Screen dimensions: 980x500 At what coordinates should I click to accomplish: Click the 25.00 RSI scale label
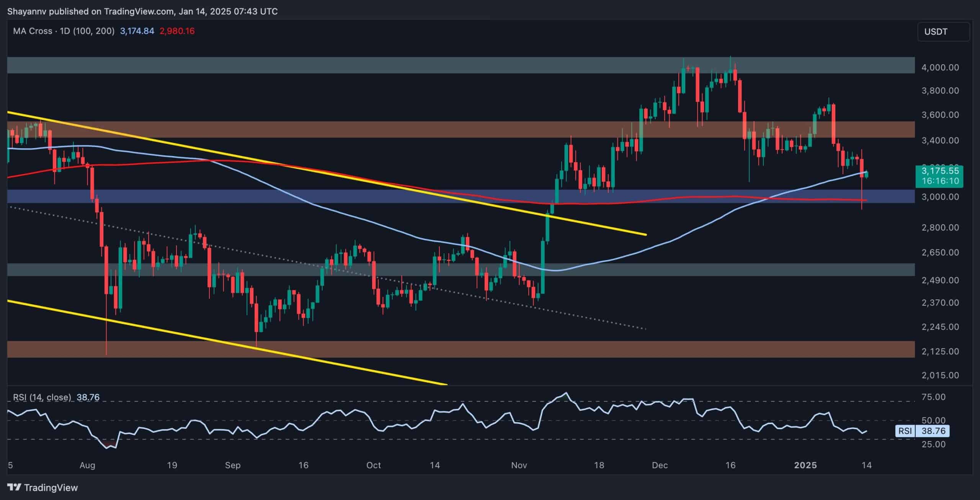(934, 444)
